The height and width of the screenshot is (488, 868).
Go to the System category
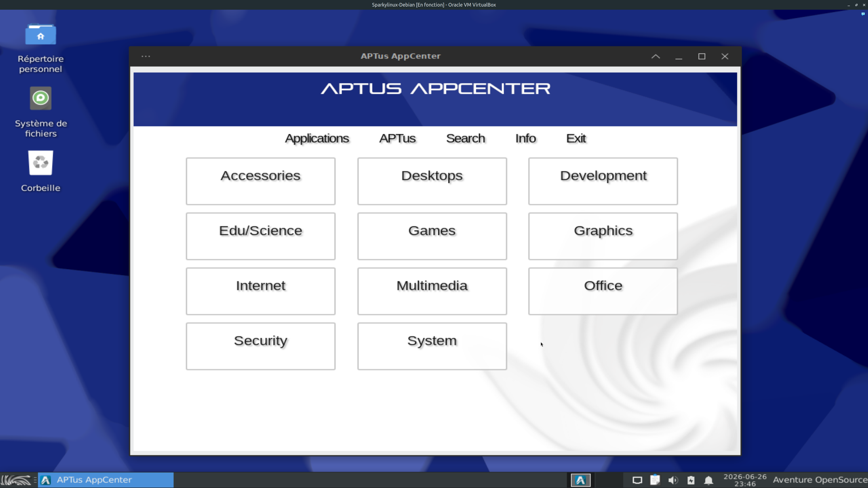click(x=432, y=346)
